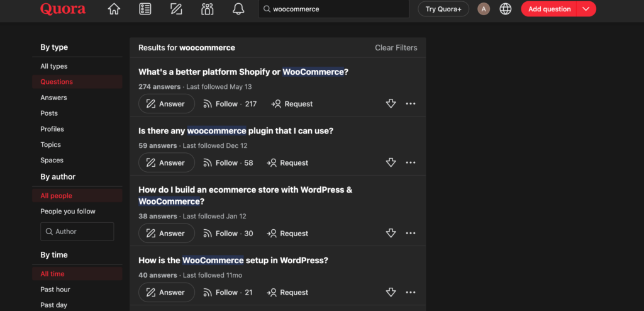644x311 pixels.
Task: Go to the Quora home feed icon
Action: 114,9
